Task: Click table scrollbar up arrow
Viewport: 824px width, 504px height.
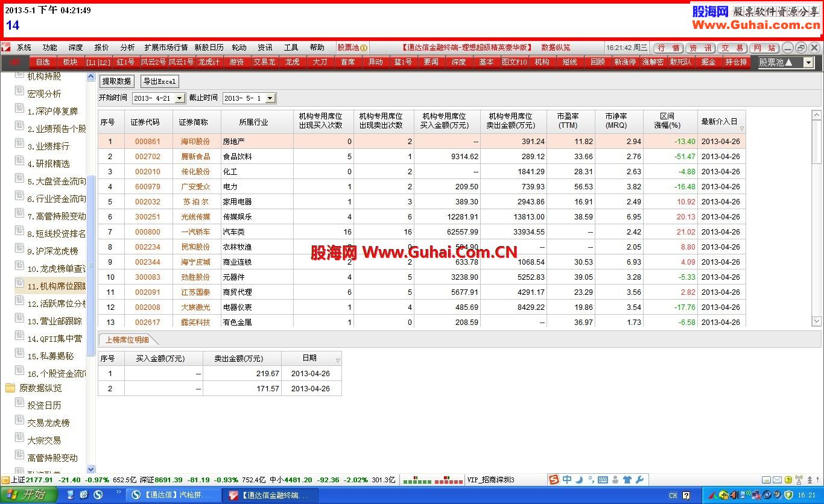Action: tap(817, 115)
